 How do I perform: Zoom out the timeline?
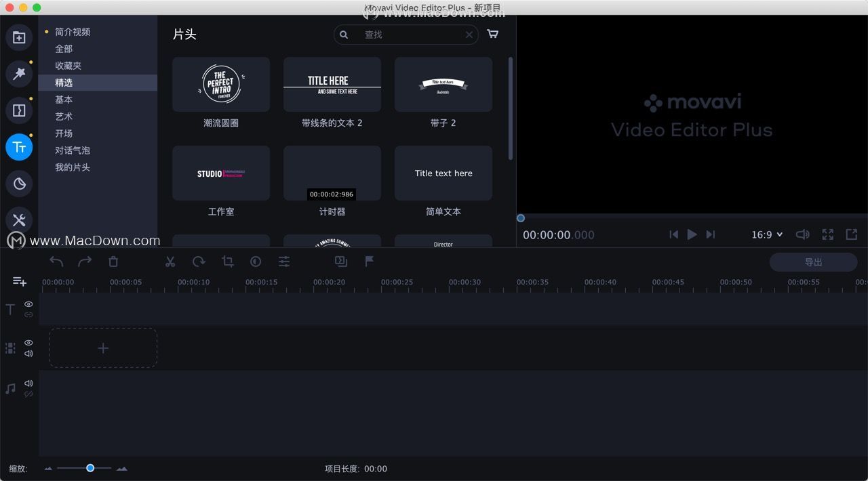48,469
